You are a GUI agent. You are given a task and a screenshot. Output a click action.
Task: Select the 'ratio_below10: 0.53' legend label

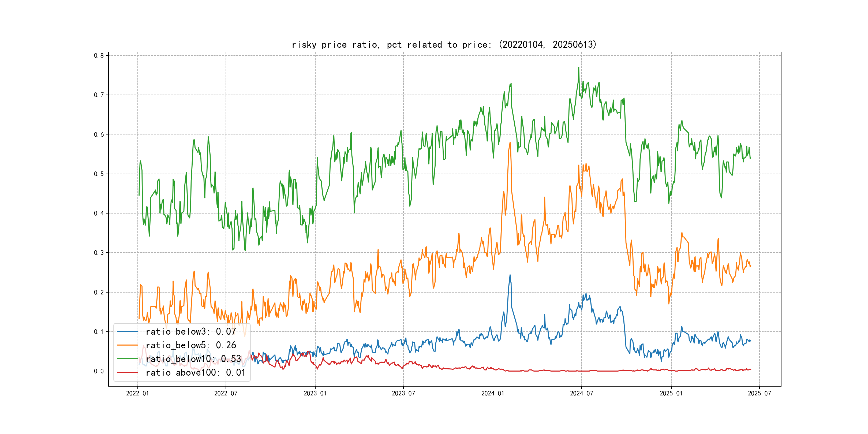pos(193,359)
